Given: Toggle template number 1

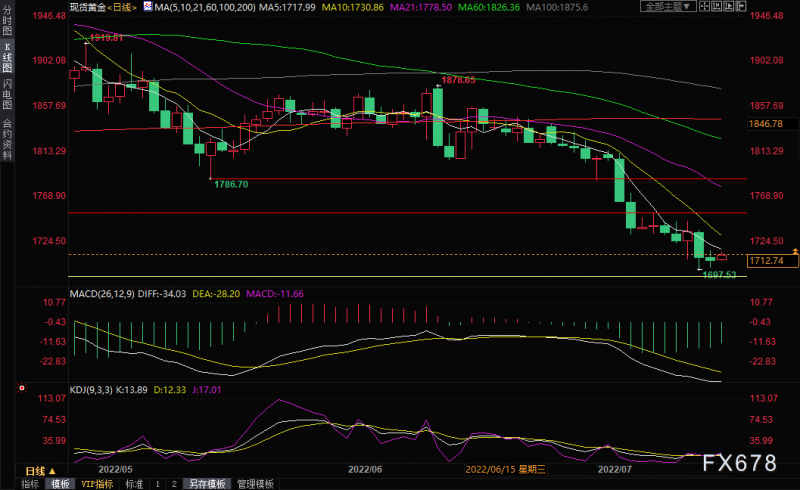Looking at the screenshot, I should 158,484.
